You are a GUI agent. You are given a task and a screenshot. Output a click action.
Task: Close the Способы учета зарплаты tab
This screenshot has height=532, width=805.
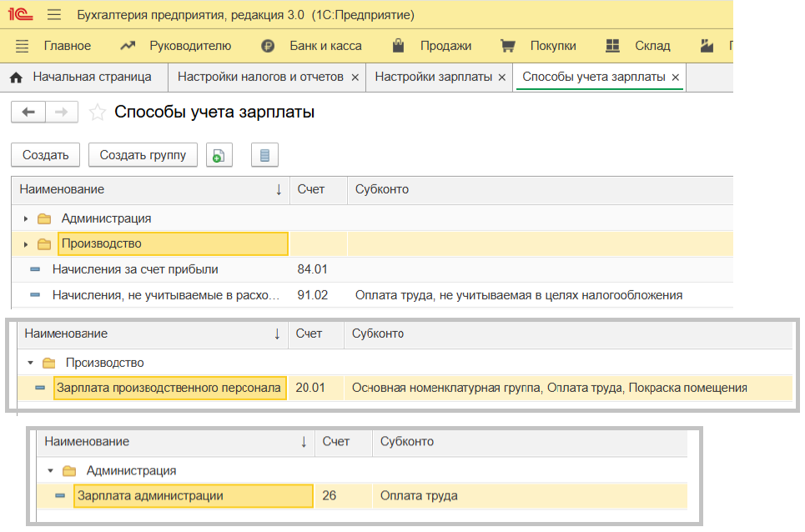[676, 78]
